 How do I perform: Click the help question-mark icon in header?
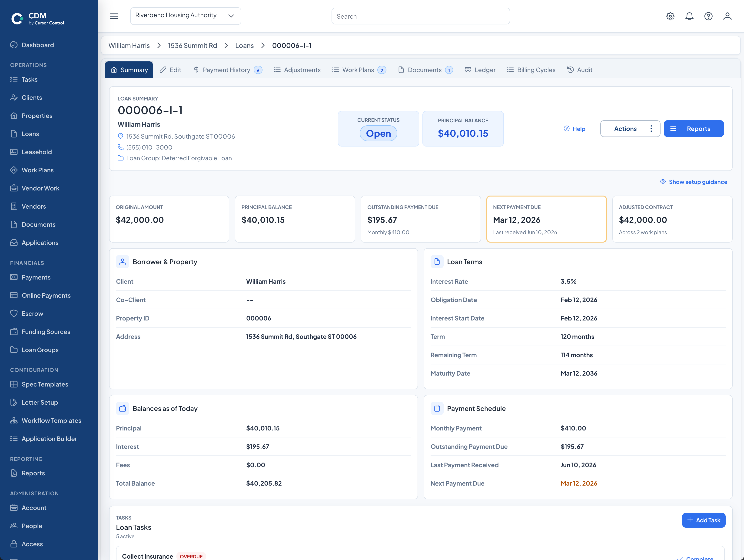pos(708,16)
